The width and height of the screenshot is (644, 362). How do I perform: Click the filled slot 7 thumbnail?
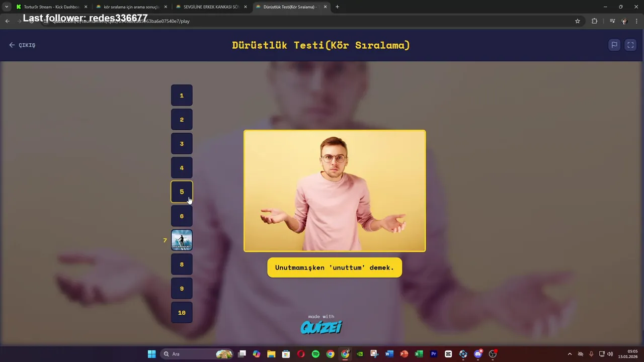point(182,240)
